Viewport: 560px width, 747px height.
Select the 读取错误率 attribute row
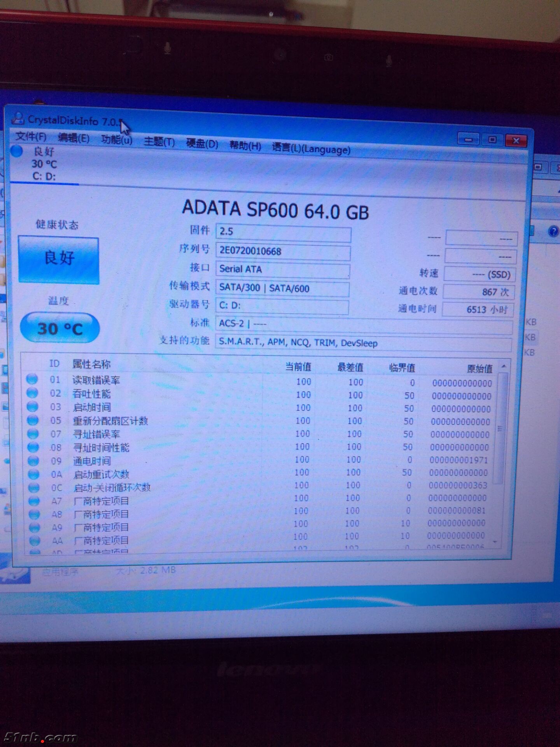260,381
